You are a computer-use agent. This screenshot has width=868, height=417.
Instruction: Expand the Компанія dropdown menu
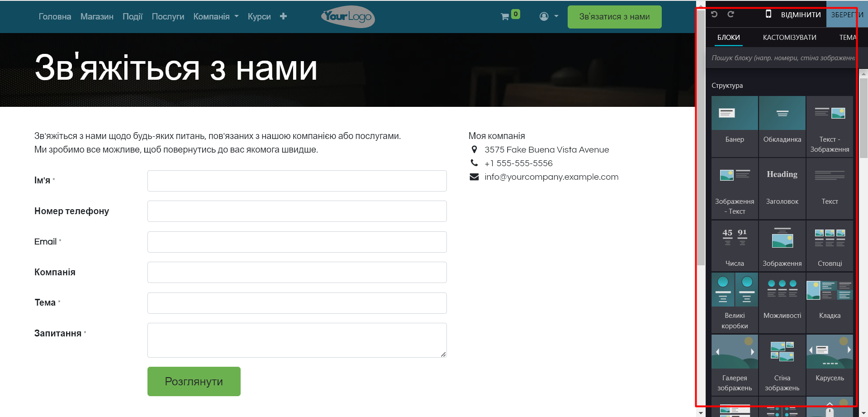[x=216, y=17]
